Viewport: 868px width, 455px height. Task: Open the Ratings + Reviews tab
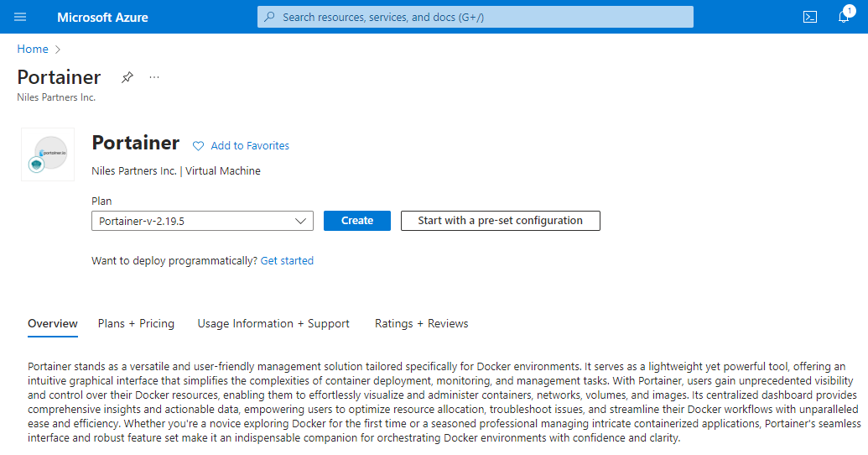[x=421, y=324]
